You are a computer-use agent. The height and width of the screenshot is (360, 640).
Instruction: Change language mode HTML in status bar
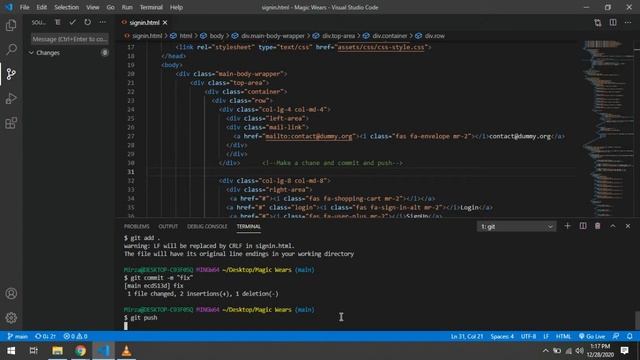click(x=563, y=336)
